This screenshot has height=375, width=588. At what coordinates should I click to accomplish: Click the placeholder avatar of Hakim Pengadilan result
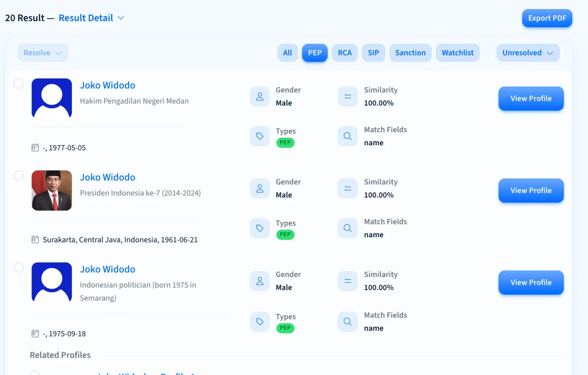(x=52, y=98)
